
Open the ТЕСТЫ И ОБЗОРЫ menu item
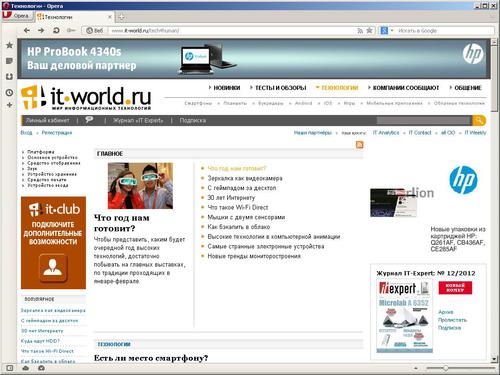pos(278,88)
